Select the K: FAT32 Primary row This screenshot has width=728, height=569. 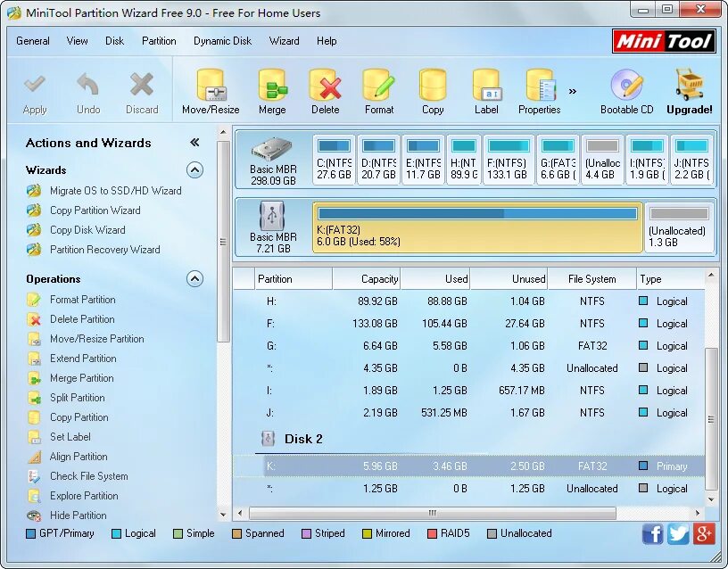(x=469, y=466)
